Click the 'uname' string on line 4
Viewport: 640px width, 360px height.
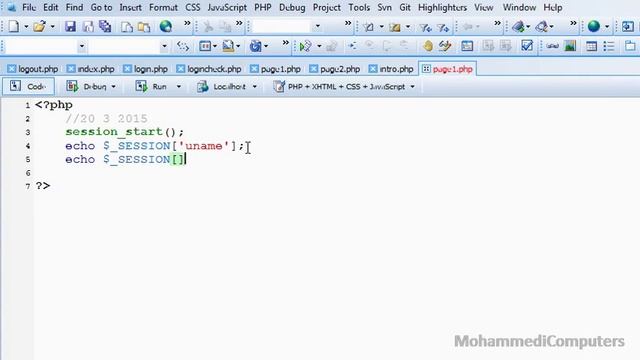coord(203,146)
